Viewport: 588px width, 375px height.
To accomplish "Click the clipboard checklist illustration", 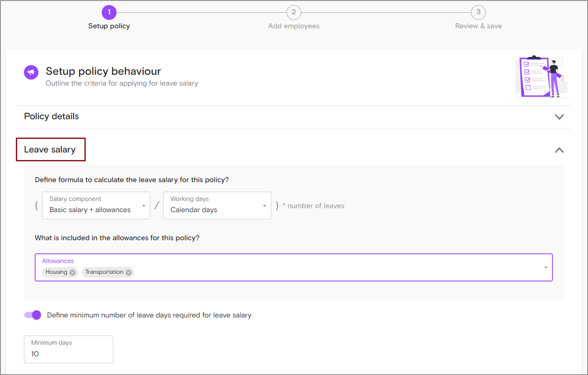I will click(539, 77).
